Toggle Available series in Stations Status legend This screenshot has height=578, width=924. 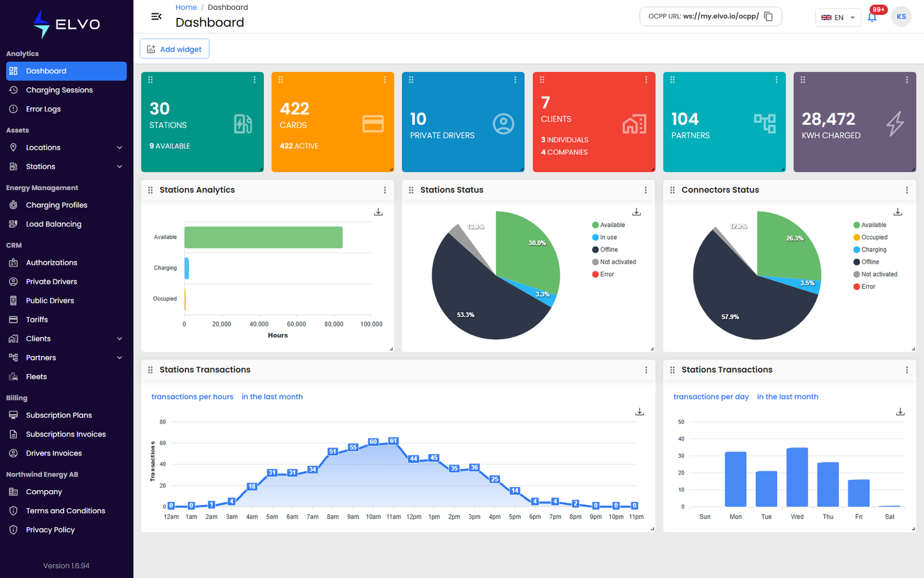[609, 225]
